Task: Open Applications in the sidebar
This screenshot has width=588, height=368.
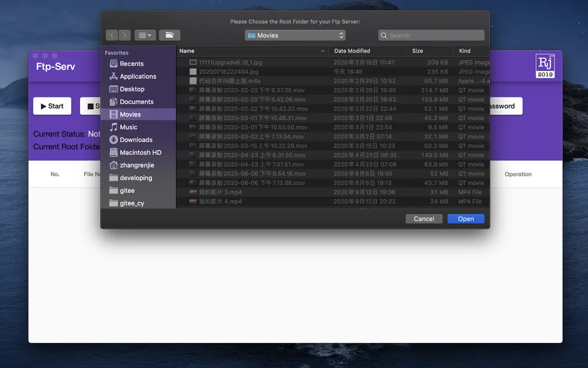Action: tap(138, 76)
